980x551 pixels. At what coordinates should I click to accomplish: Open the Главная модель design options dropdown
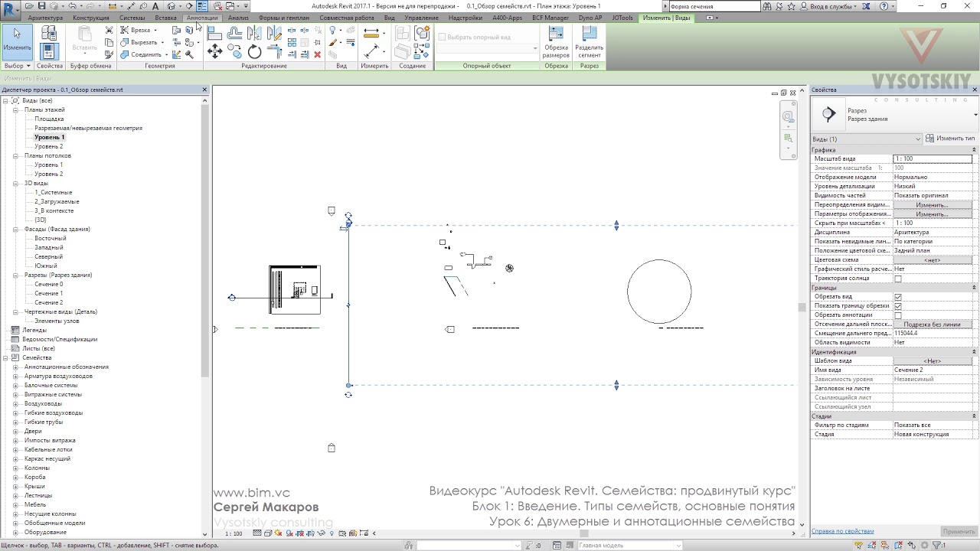point(629,546)
